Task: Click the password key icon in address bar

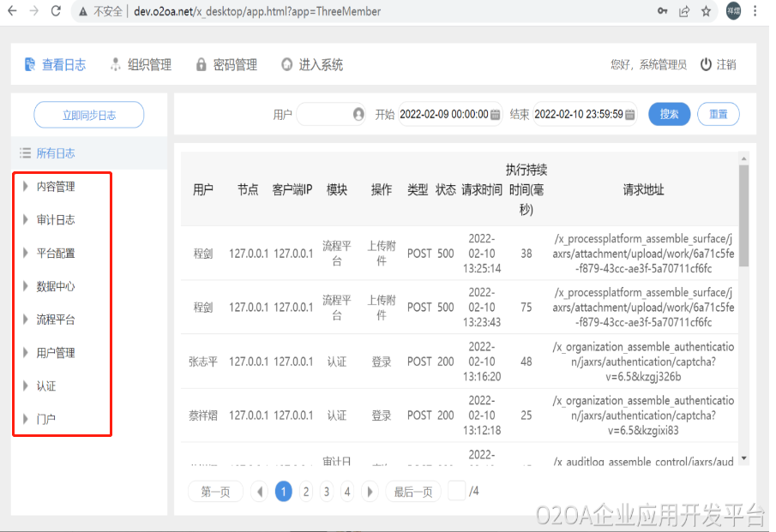Action: [x=663, y=11]
